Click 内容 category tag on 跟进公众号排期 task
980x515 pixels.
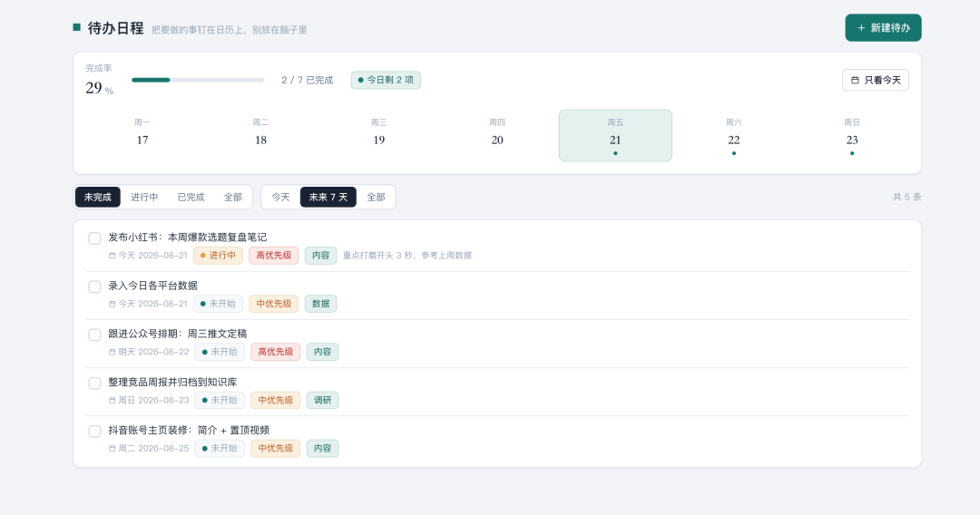322,352
